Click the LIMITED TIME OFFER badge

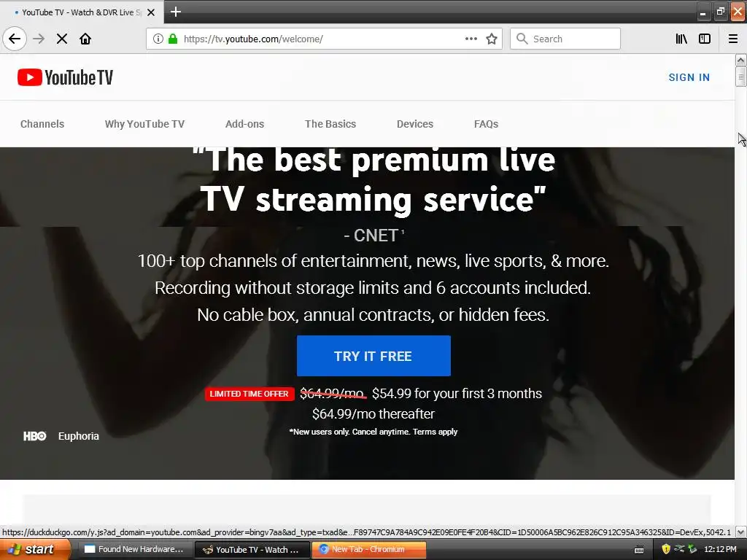tap(249, 394)
